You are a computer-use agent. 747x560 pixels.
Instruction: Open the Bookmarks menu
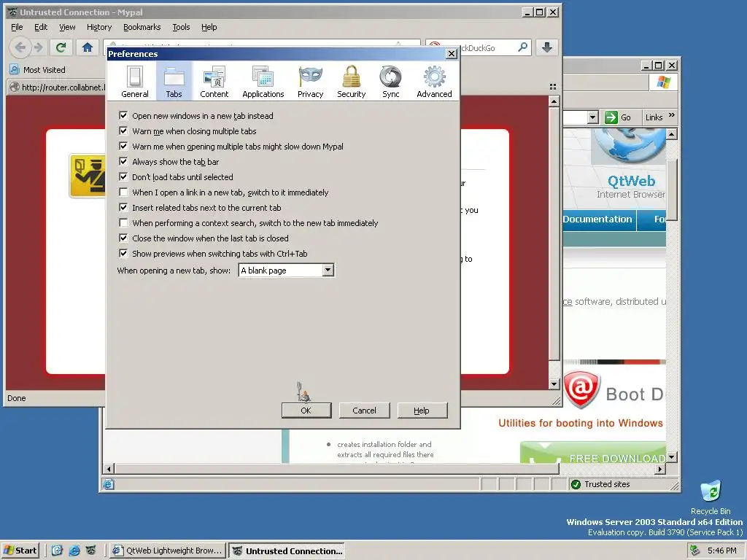pos(142,27)
